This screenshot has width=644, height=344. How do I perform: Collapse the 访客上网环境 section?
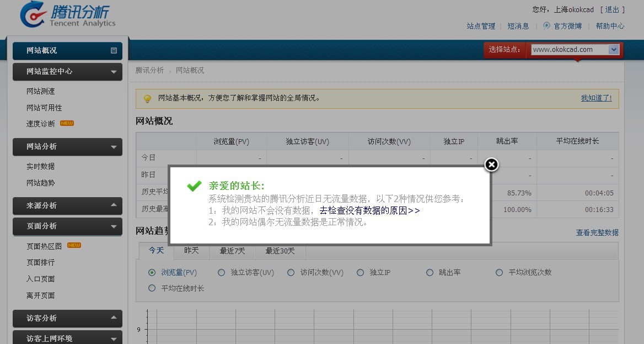(67, 338)
